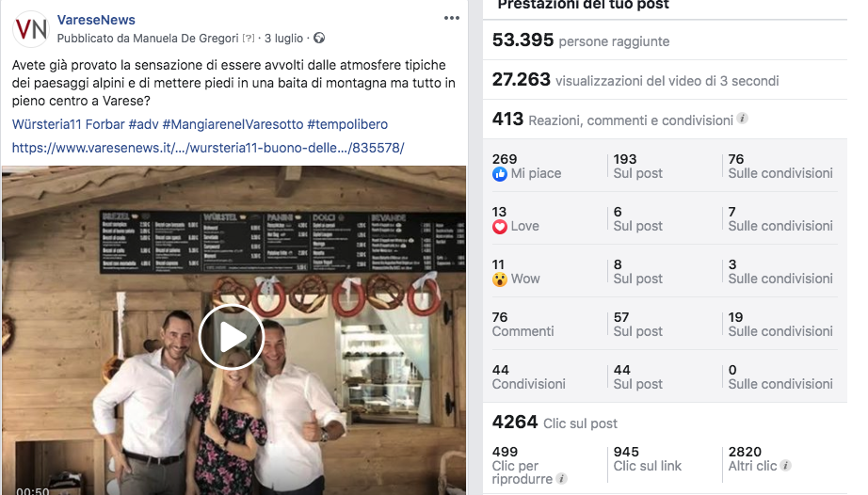Click the #MangiarenelVaresotto hashtag
The height and width of the screenshot is (495, 868).
(233, 124)
